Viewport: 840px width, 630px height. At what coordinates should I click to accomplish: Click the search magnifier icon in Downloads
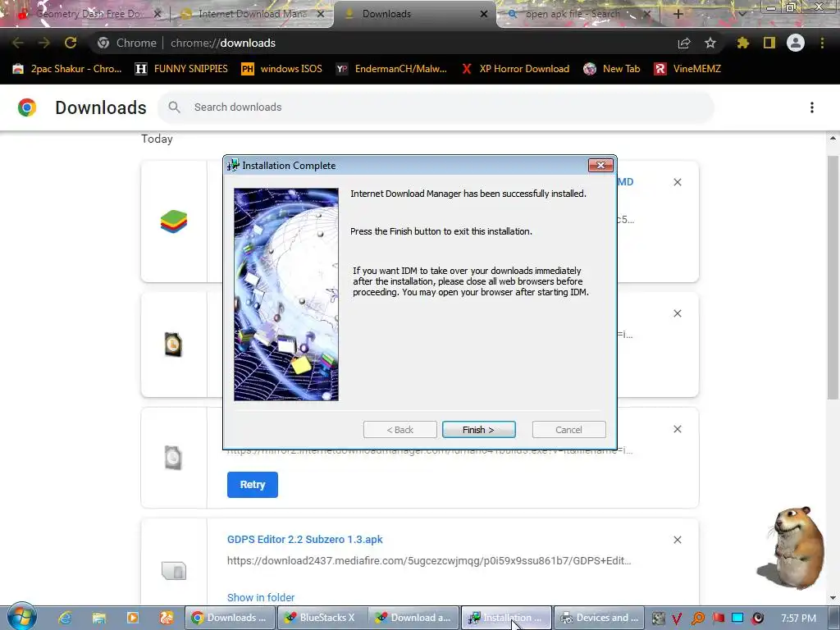[174, 107]
